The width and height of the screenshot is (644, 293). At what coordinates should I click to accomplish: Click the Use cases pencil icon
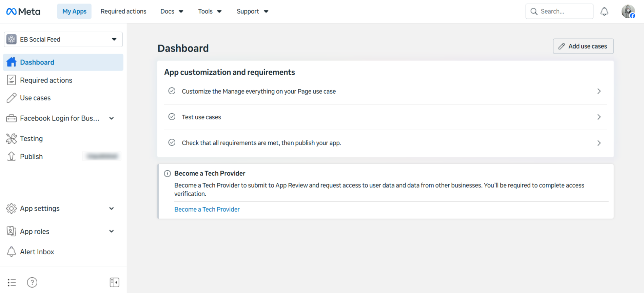pyautogui.click(x=11, y=98)
